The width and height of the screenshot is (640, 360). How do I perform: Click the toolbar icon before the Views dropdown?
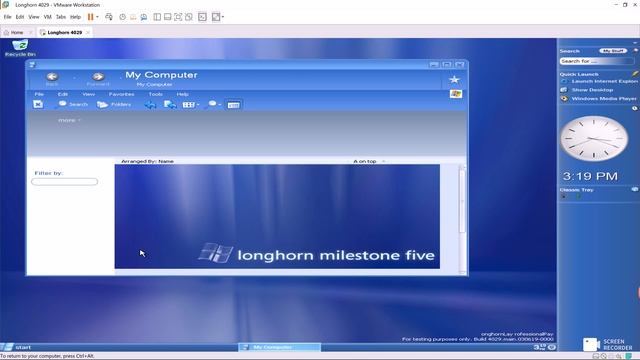pyautogui.click(x=170, y=105)
